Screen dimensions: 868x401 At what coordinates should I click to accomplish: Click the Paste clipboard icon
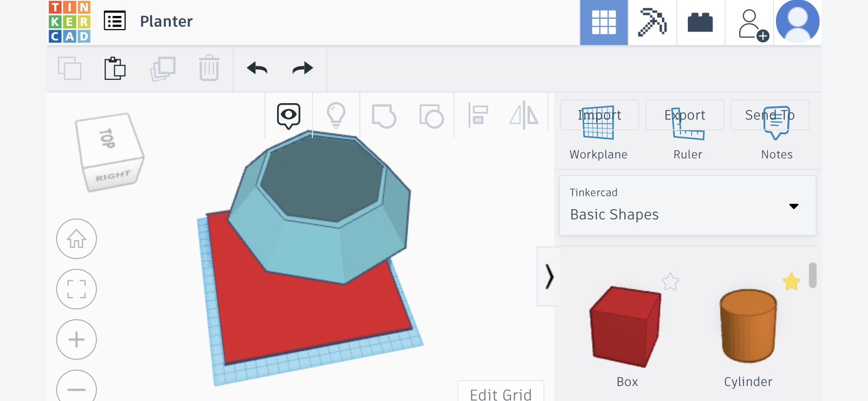(x=115, y=68)
